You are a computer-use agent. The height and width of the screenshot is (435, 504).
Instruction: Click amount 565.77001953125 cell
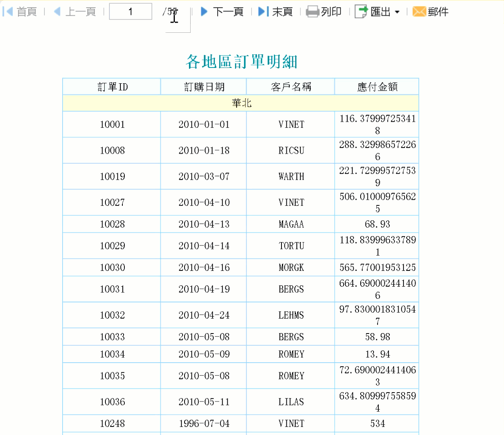pos(377,267)
